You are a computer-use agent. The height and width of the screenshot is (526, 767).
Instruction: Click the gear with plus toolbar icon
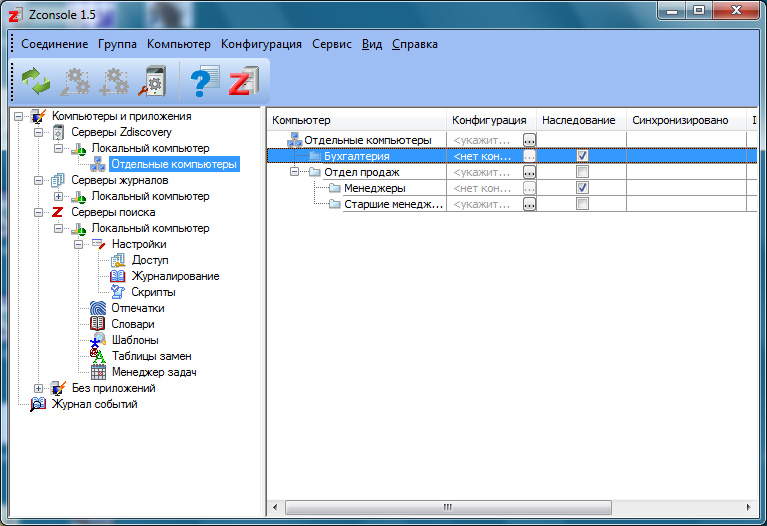[x=114, y=81]
